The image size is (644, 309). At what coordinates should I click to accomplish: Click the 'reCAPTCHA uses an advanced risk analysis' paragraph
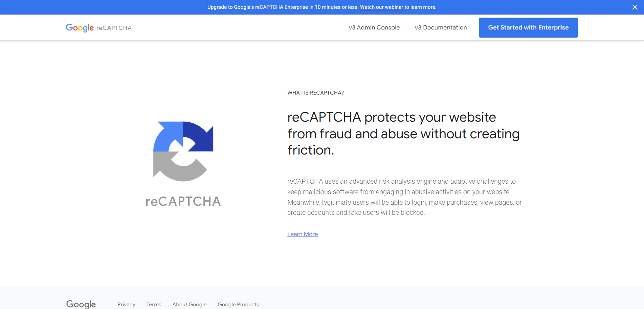pos(404,197)
